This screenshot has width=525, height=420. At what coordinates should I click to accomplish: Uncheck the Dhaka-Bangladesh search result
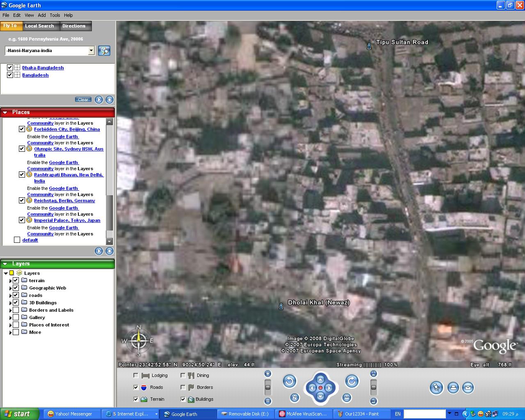click(10, 67)
